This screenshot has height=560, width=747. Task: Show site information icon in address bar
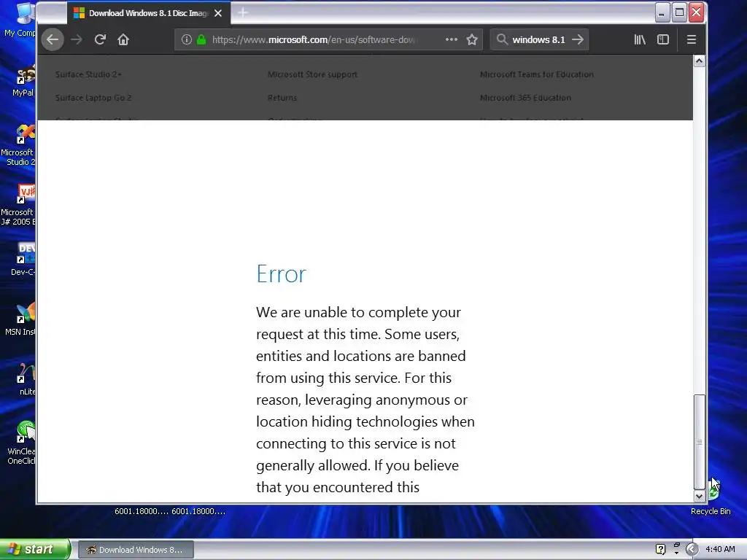(x=187, y=39)
